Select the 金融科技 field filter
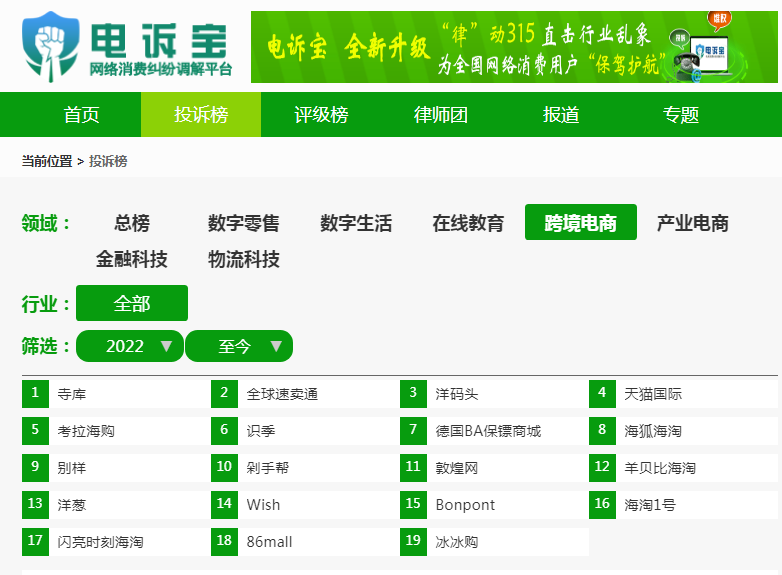782x575 pixels. [x=132, y=259]
